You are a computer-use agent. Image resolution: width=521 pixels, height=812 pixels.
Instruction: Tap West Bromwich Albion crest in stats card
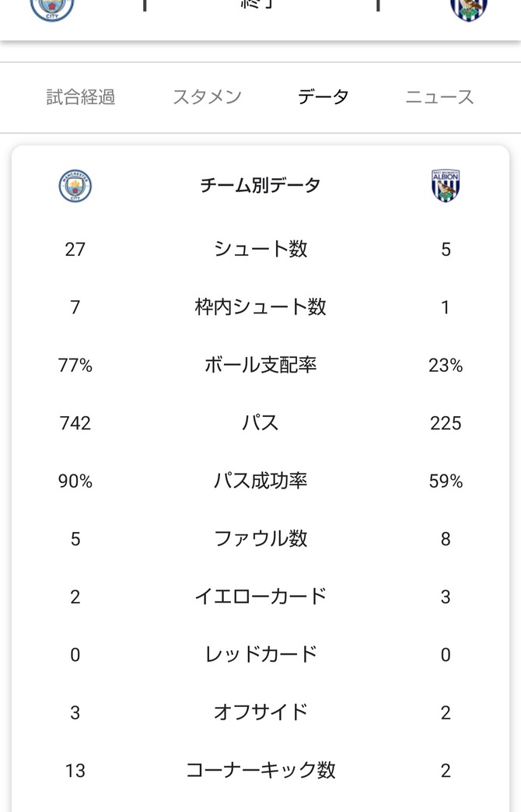446,185
